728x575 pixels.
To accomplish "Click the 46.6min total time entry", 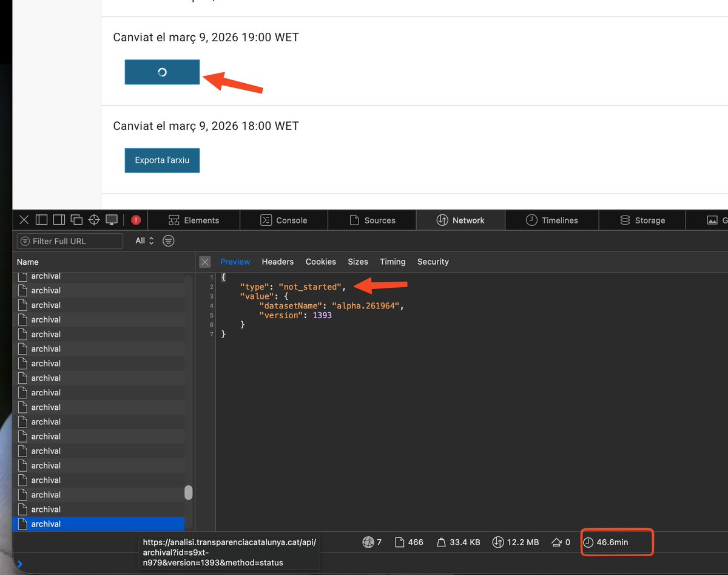I will [606, 542].
